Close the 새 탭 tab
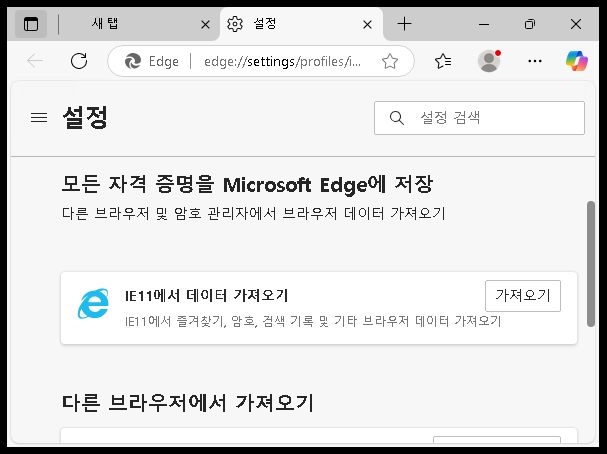Screen dimensions: 607x454 (x=206, y=25)
